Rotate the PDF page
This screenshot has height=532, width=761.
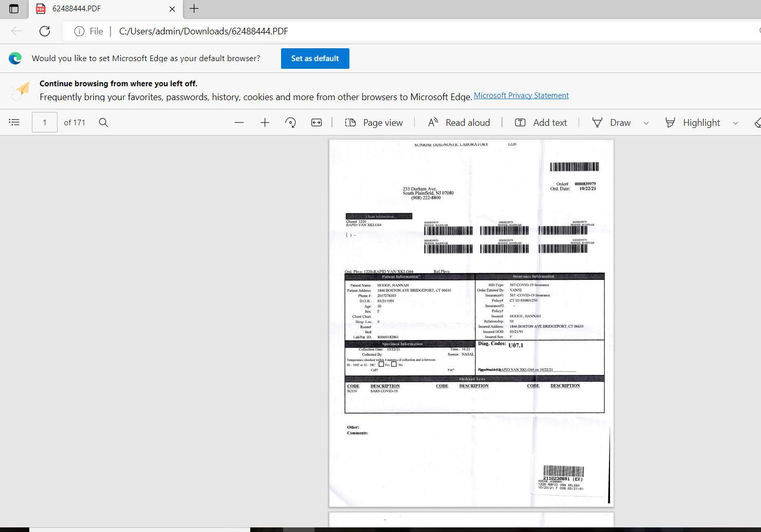tap(290, 122)
